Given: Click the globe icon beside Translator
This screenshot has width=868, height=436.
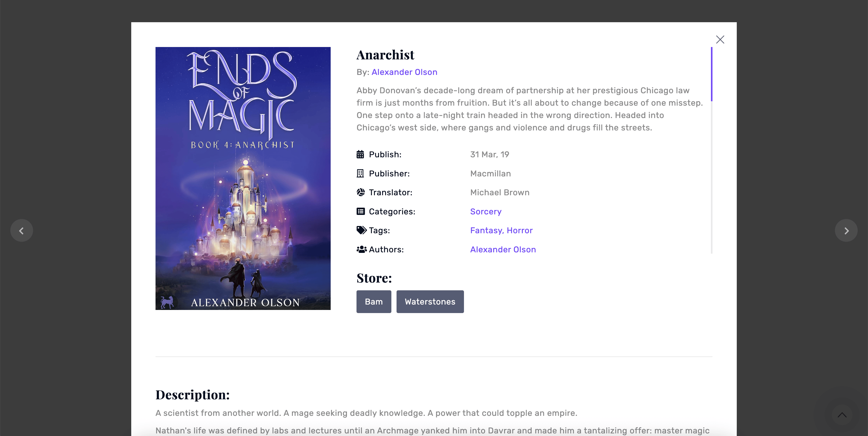Looking at the screenshot, I should coord(361,192).
